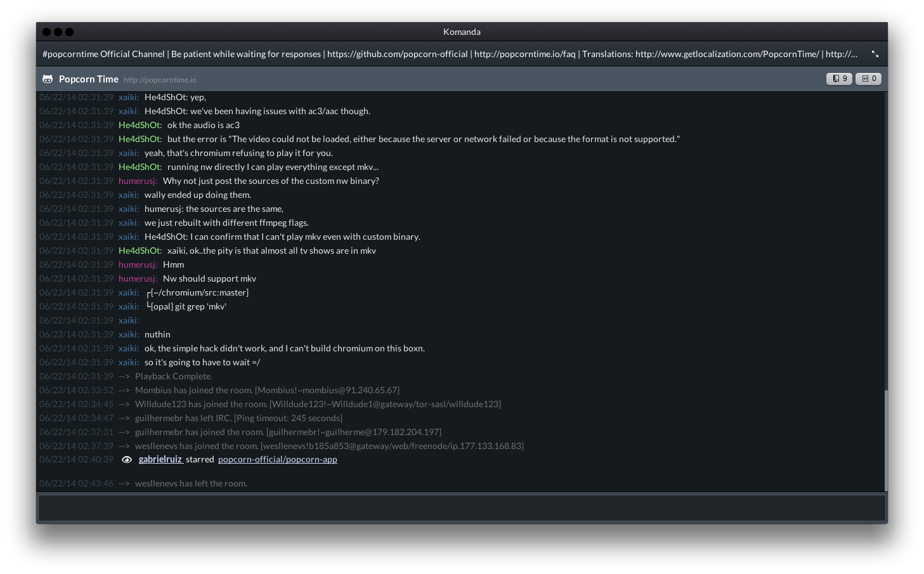Viewport: 924px width, 574px height.
Task: Click the chat vertical scrollbar thumb
Action: [886, 440]
